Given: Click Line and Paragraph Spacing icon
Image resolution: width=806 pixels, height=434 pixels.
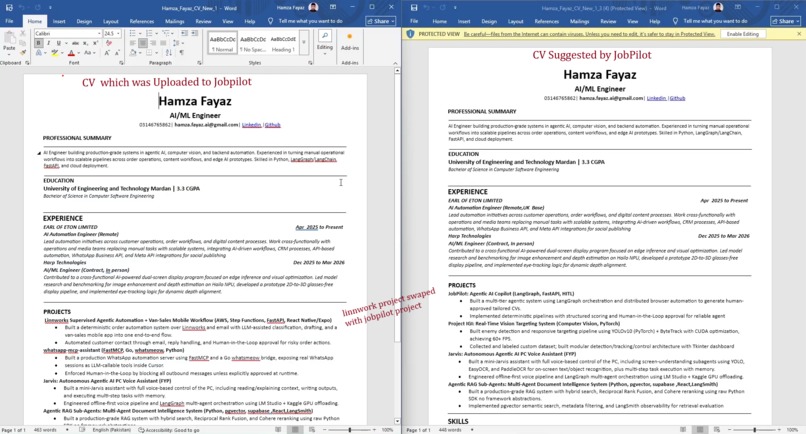Looking at the screenshot, I should click(176, 43).
